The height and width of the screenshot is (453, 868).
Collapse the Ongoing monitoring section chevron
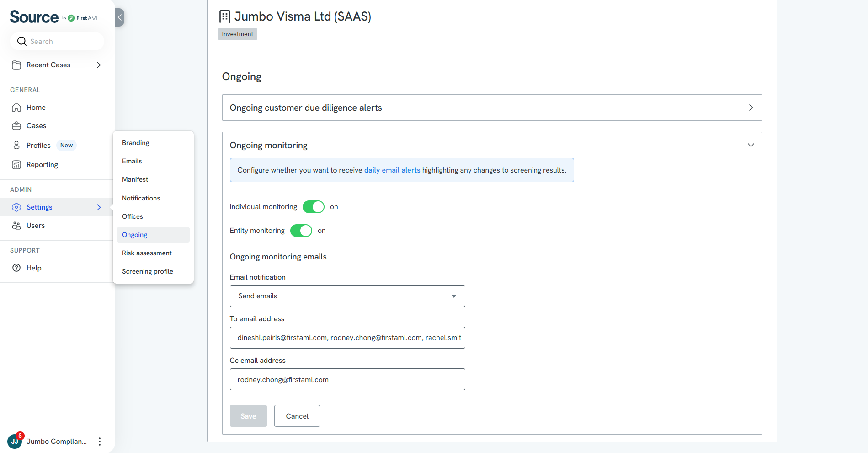pyautogui.click(x=751, y=145)
